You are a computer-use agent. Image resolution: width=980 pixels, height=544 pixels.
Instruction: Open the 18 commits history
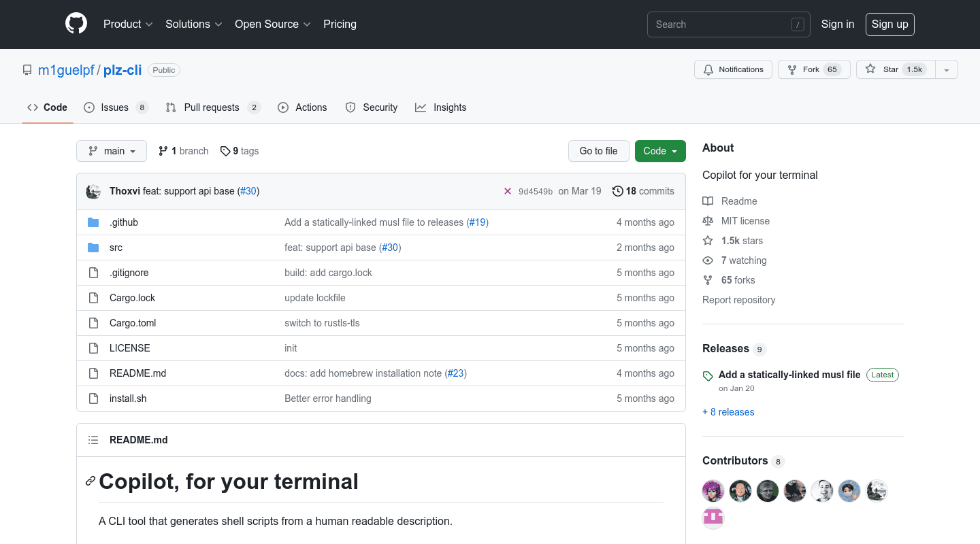[x=643, y=191]
